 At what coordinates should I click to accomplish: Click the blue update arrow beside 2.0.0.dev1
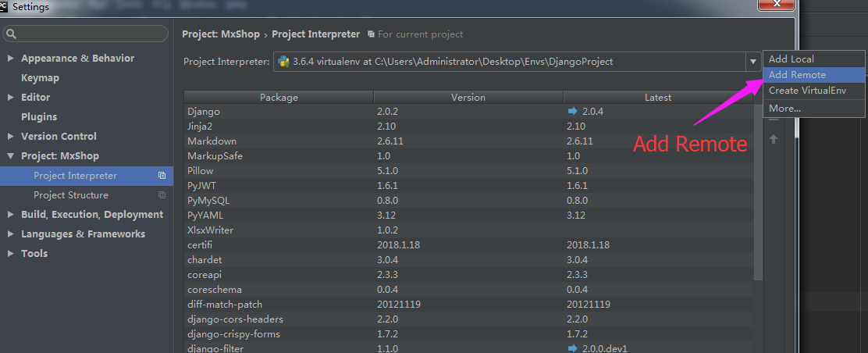coord(572,348)
